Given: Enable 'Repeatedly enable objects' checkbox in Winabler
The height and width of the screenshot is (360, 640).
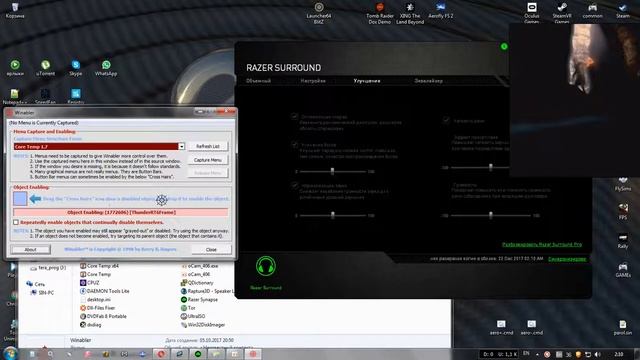Looking at the screenshot, I should (x=16, y=222).
